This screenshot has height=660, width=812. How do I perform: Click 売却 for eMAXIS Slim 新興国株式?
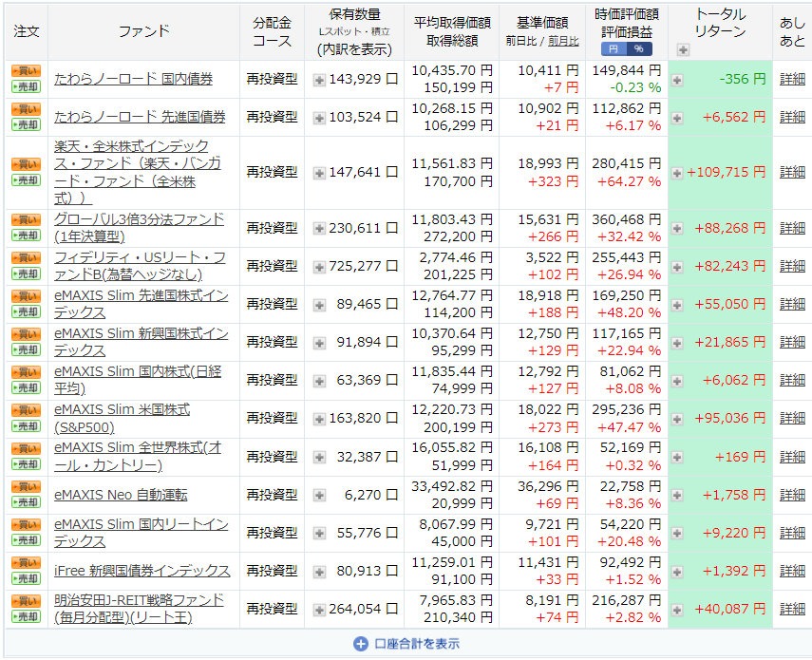click(x=26, y=349)
